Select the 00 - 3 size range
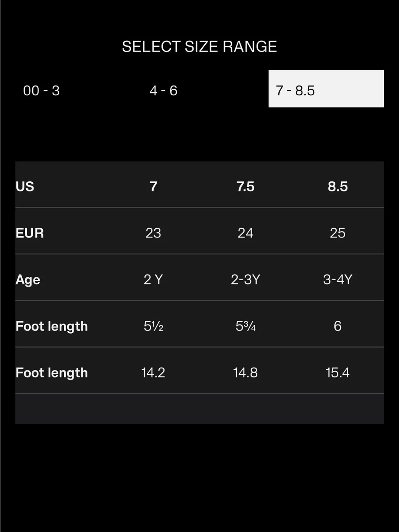Screen dimensions: 399x532 tap(41, 91)
